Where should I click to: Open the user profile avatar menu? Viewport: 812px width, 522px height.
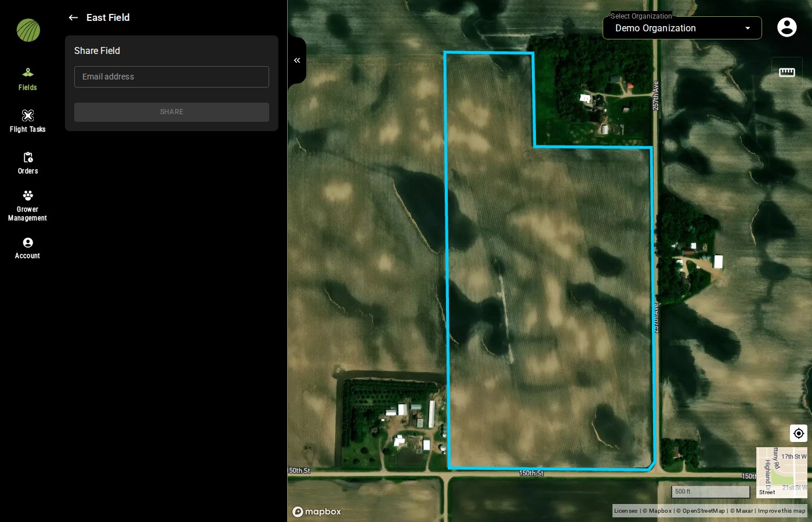pyautogui.click(x=786, y=27)
